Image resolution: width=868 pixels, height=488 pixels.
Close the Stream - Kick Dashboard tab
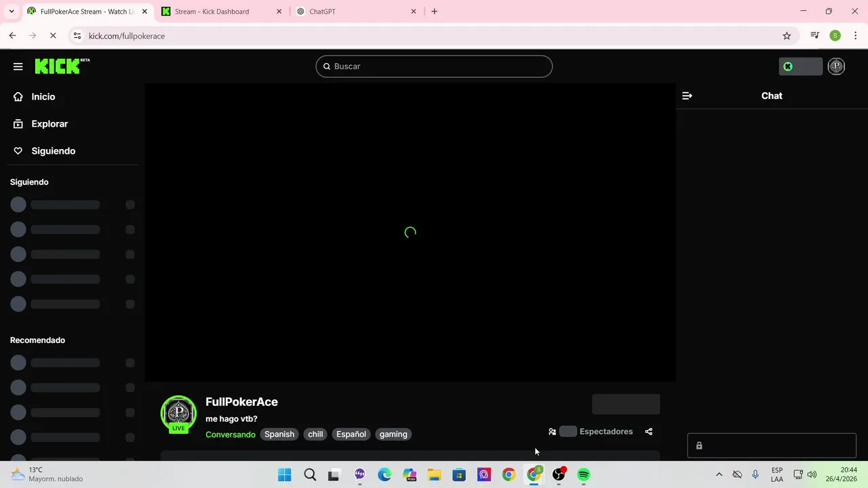[279, 12]
